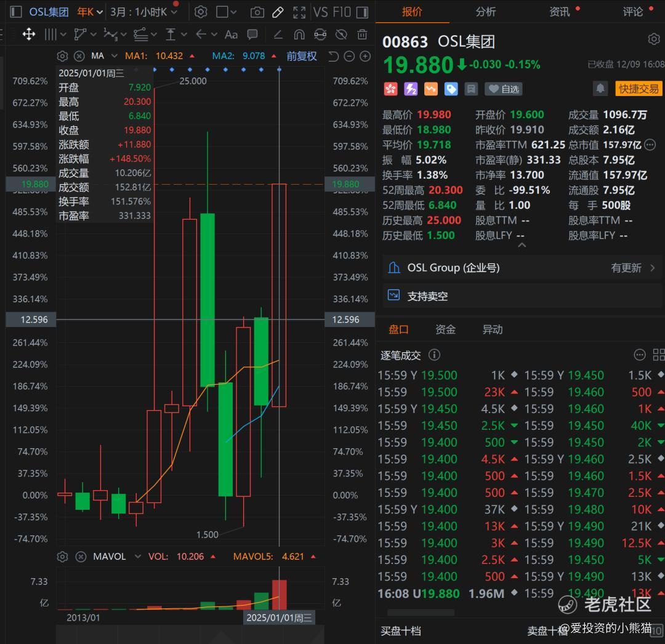Remove the MAVOL indicator

pyautogui.click(x=81, y=557)
